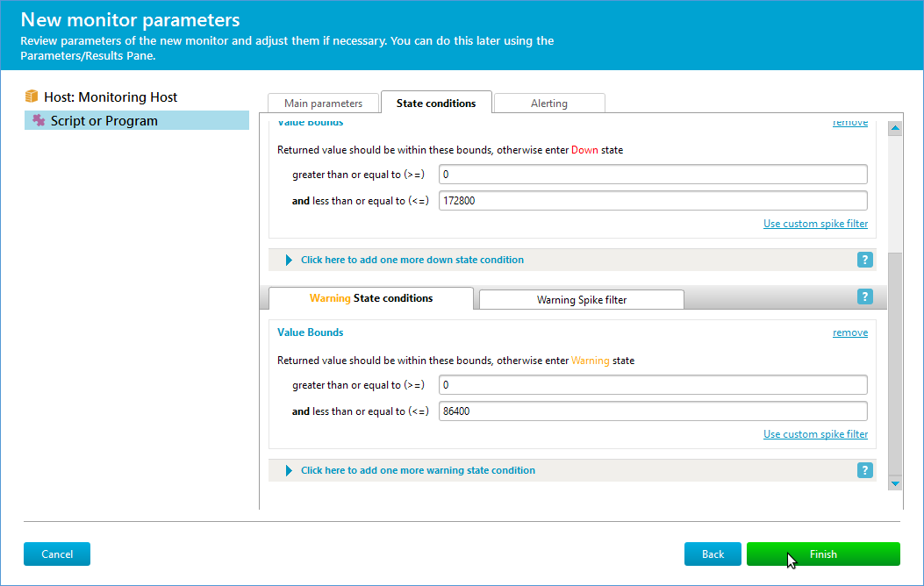Click Down state lower bound field with 0
Screen dimensions: 924x586
(x=653, y=175)
